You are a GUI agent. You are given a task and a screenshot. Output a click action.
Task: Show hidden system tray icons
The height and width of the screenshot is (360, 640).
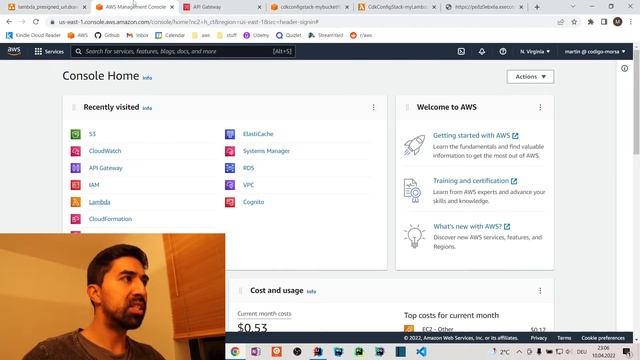tap(519, 351)
